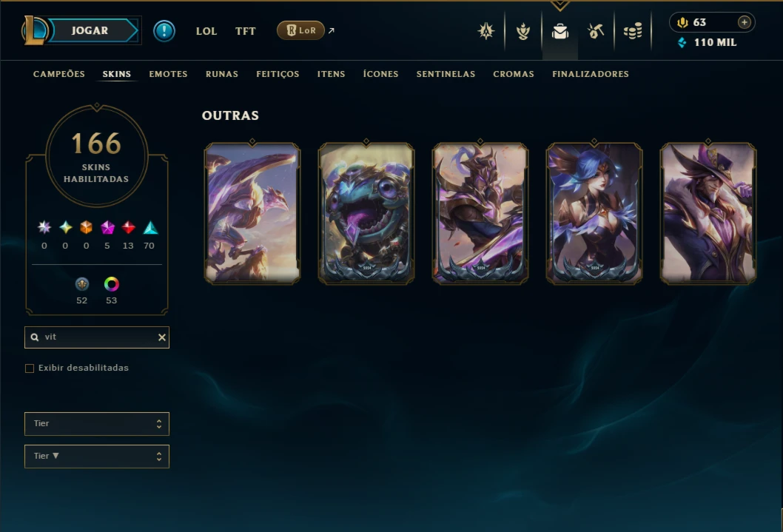
Task: Click the Jogar button
Action: tap(90, 30)
